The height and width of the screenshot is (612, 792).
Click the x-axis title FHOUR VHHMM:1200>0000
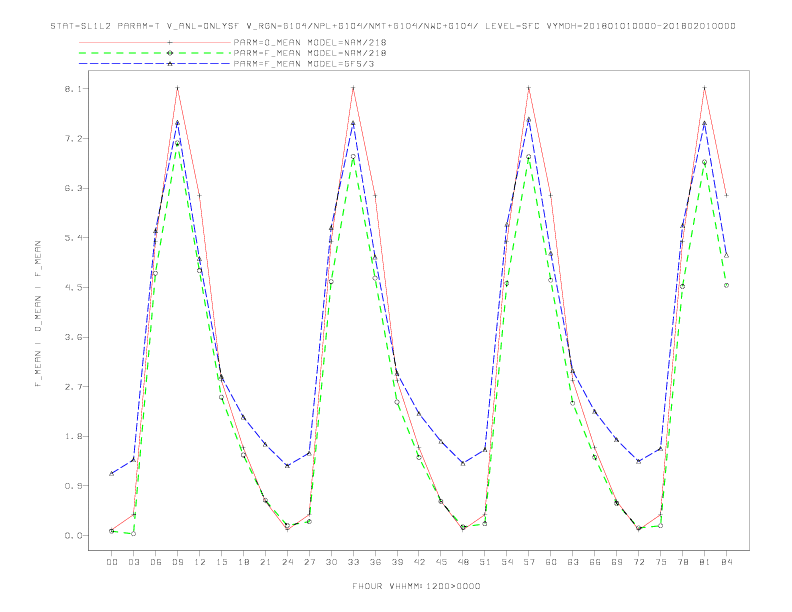[x=416, y=586]
